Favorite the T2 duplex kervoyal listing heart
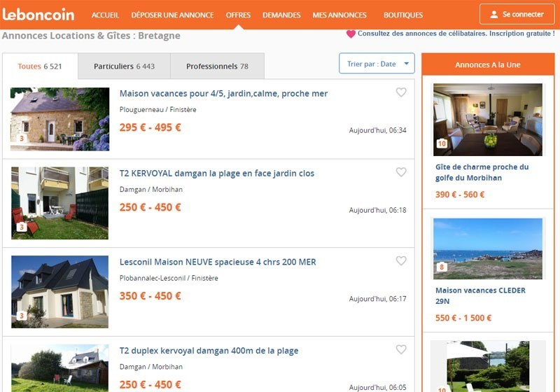This screenshot has height=392, width=560. tap(401, 349)
